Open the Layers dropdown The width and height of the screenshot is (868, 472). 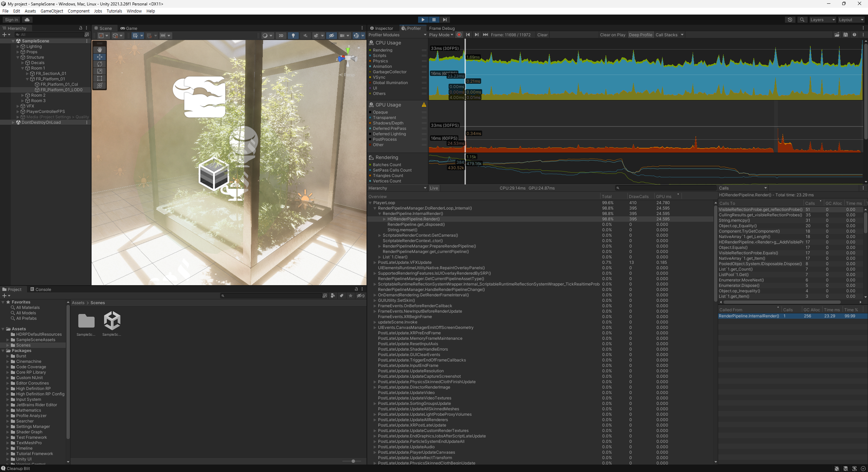(822, 20)
